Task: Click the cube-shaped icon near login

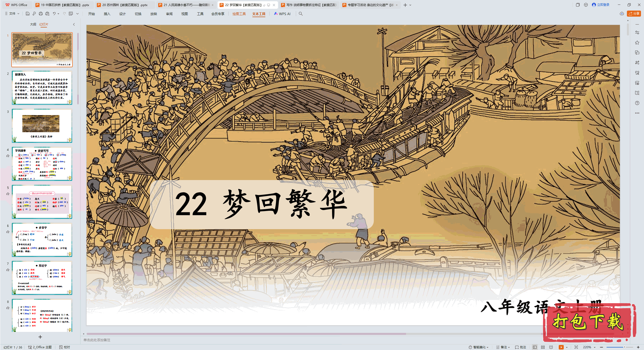Action: point(586,5)
